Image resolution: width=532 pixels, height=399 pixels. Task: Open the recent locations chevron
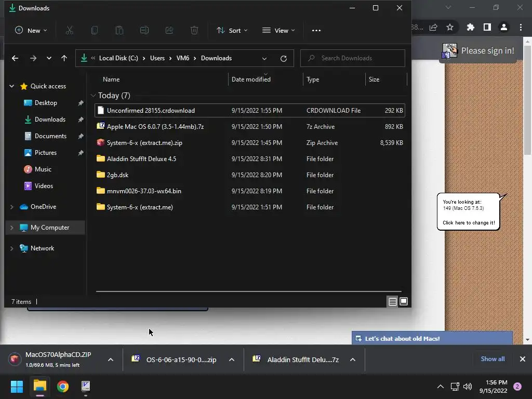49,58
